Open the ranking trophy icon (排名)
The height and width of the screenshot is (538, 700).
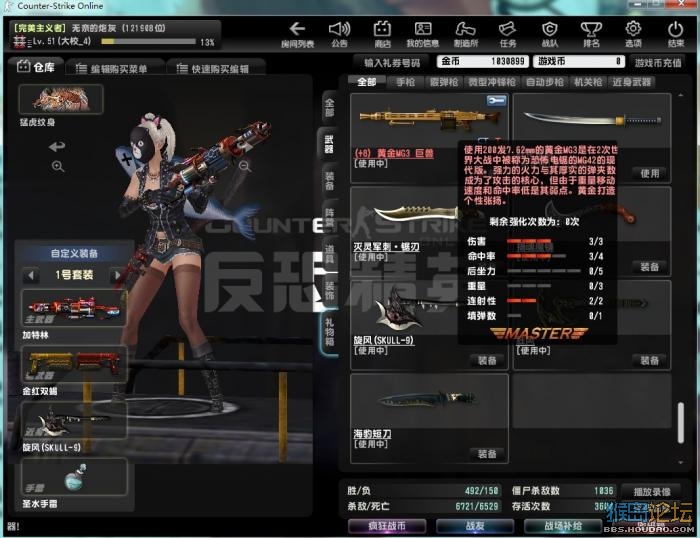click(591, 29)
